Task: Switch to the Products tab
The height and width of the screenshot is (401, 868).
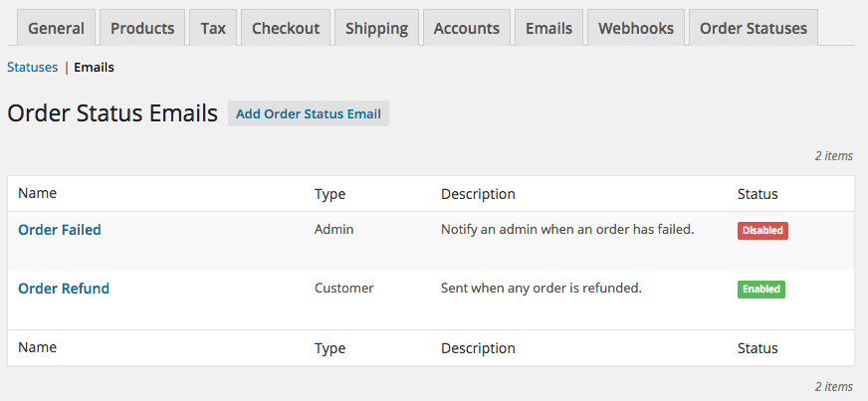Action: coord(142,28)
